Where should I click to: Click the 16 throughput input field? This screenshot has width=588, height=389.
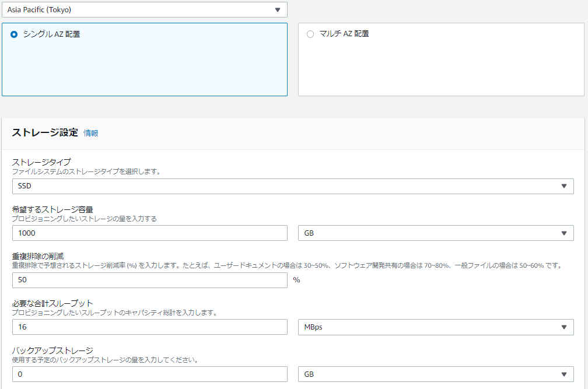(x=149, y=327)
